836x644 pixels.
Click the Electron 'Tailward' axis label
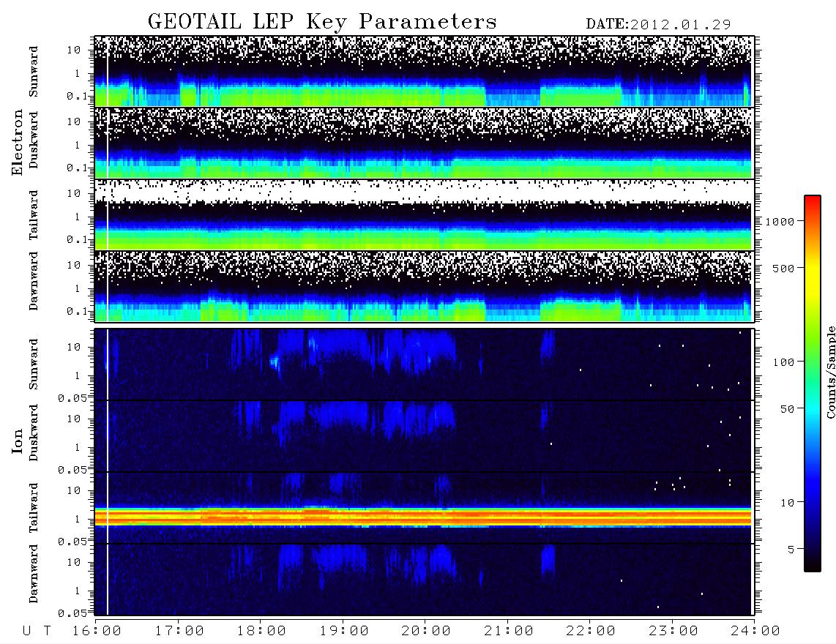pyautogui.click(x=34, y=214)
